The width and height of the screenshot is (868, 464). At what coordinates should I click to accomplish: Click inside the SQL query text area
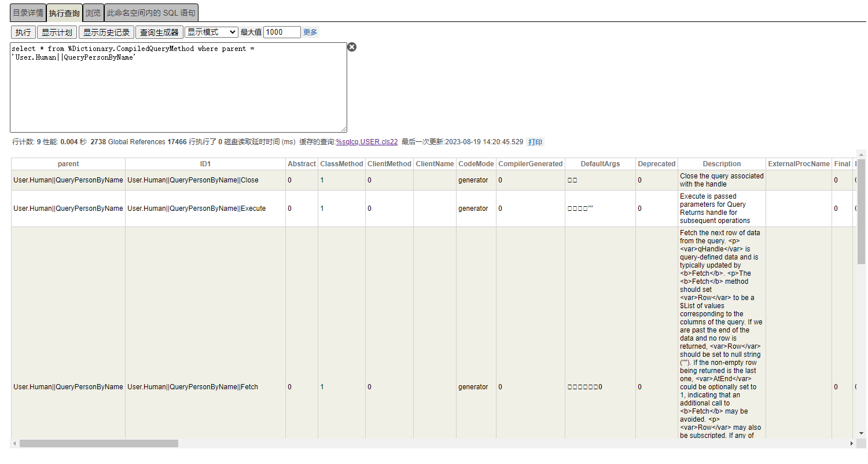(x=178, y=87)
